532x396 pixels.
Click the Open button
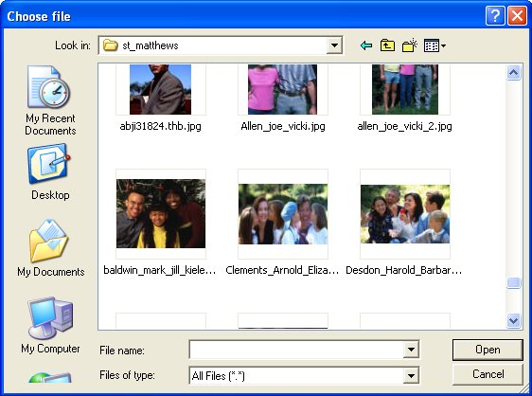click(488, 350)
